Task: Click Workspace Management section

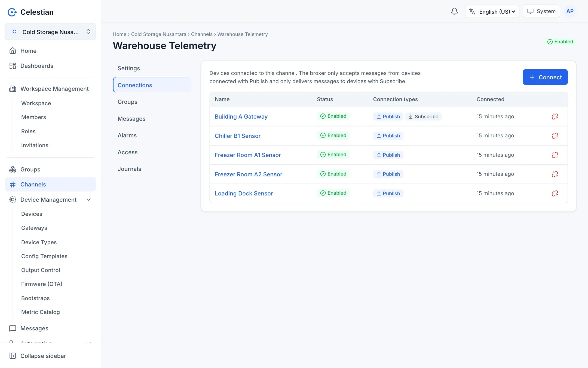Action: click(50, 89)
